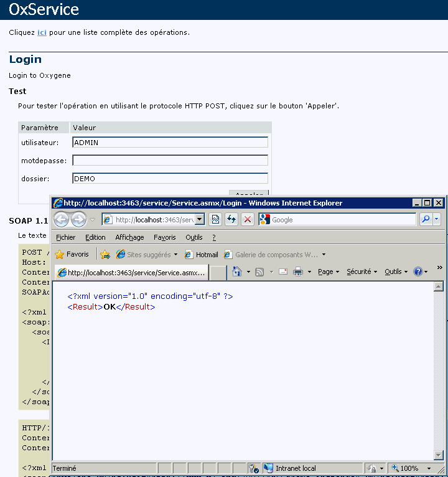Click the Terminé status bar text
The height and width of the screenshot is (477, 448).
coord(65,468)
